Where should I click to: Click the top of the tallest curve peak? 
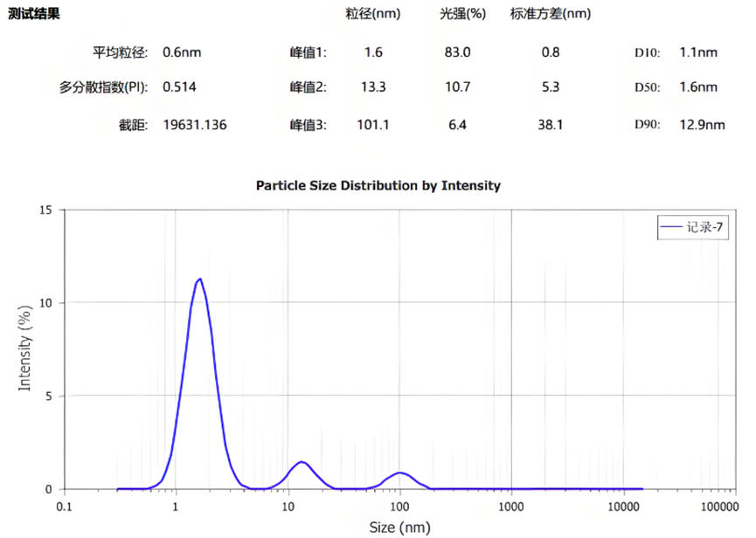pos(200,279)
